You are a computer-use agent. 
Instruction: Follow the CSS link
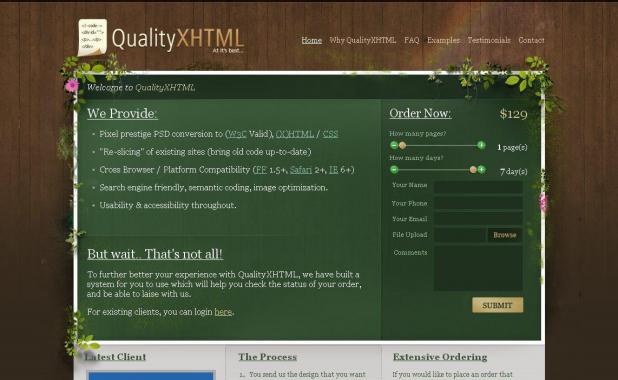(330, 134)
